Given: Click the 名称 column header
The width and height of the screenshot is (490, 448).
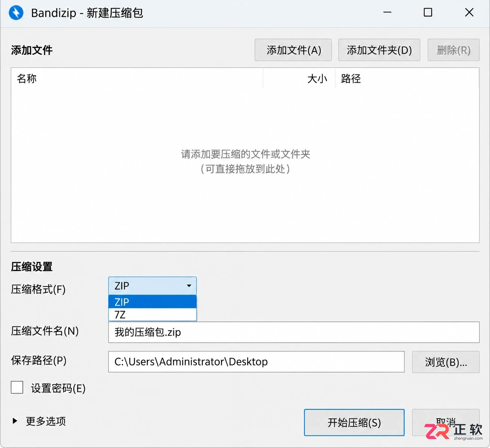Looking at the screenshot, I should point(137,78).
